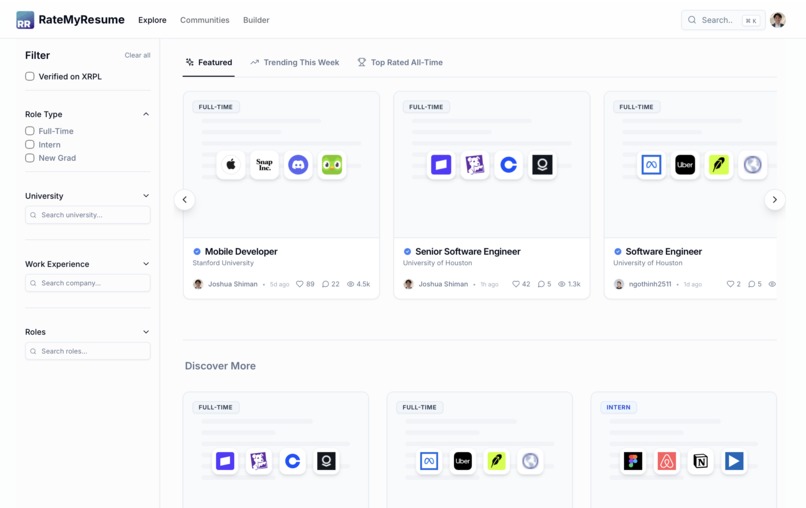Check the New Grad role type

(30, 158)
